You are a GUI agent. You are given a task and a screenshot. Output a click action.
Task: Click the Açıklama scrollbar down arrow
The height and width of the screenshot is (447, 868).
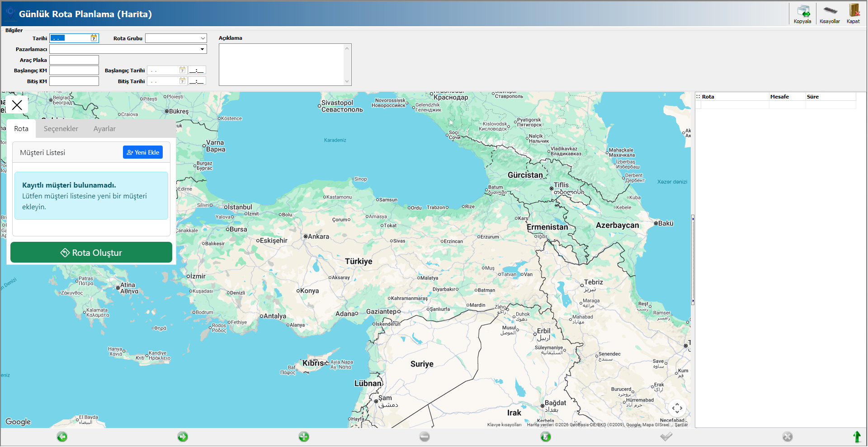(x=347, y=82)
